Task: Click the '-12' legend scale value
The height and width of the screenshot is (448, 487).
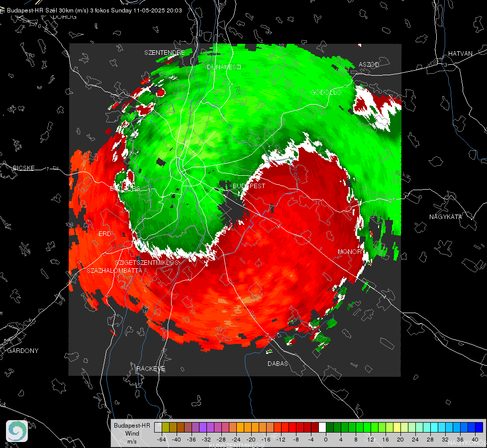Action: [x=281, y=440]
